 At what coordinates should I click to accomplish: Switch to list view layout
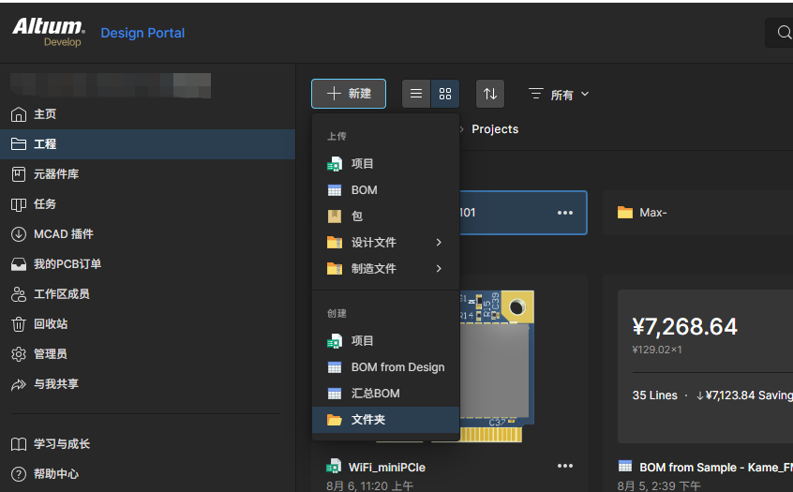(416, 94)
